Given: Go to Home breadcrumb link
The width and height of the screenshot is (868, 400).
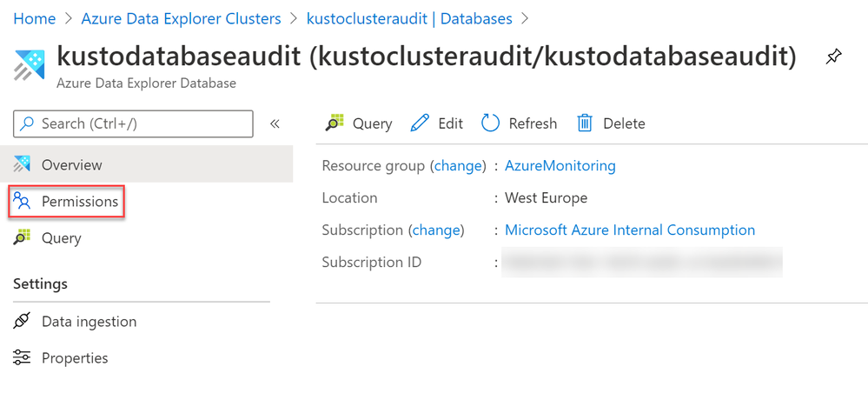Looking at the screenshot, I should coord(35,18).
